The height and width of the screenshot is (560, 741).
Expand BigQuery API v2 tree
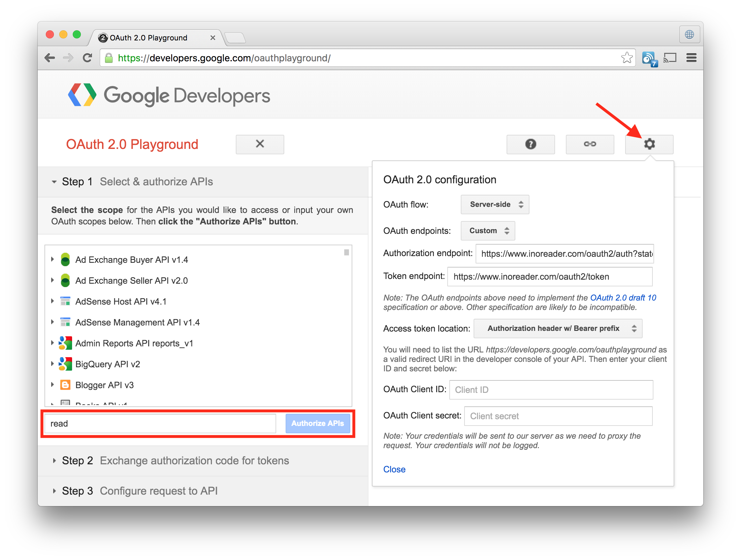pyautogui.click(x=53, y=364)
